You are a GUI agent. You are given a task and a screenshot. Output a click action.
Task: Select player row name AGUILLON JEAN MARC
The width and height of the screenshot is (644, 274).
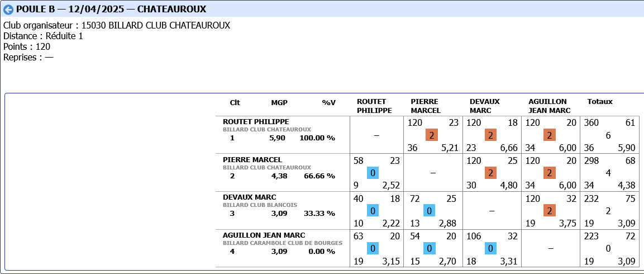point(264,235)
